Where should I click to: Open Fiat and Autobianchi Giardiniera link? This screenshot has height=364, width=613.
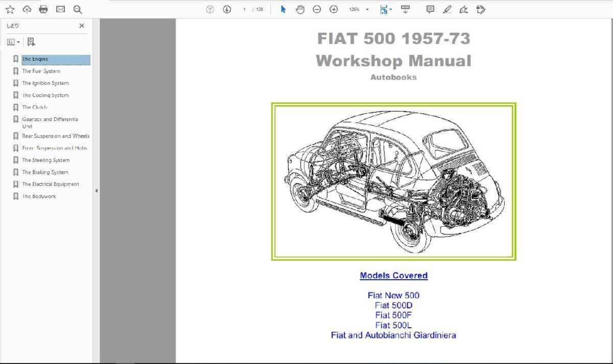point(393,335)
